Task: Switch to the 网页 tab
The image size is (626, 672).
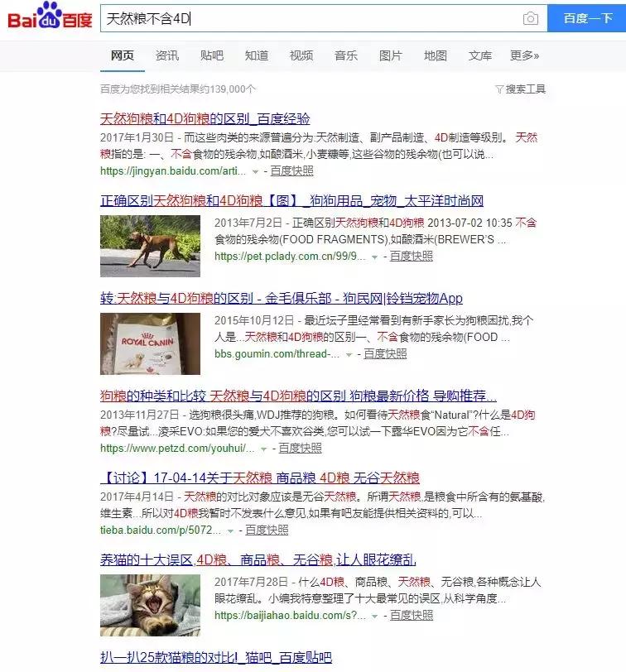Action: click(123, 55)
